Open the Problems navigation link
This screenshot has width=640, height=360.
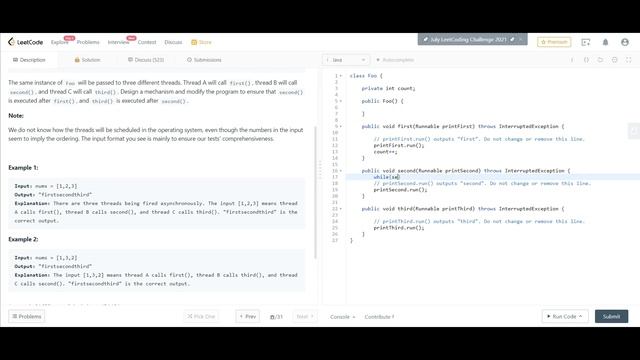(x=88, y=42)
